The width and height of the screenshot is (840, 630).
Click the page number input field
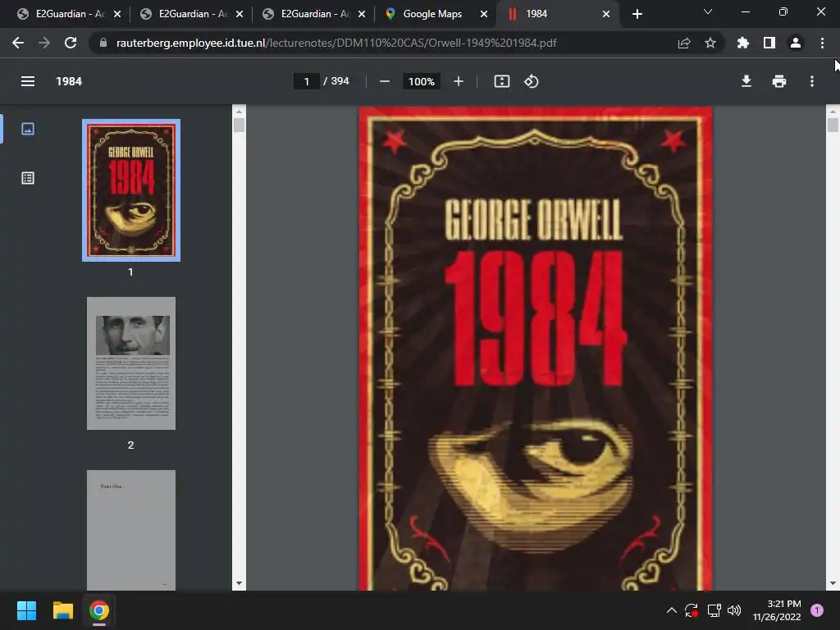click(x=307, y=81)
